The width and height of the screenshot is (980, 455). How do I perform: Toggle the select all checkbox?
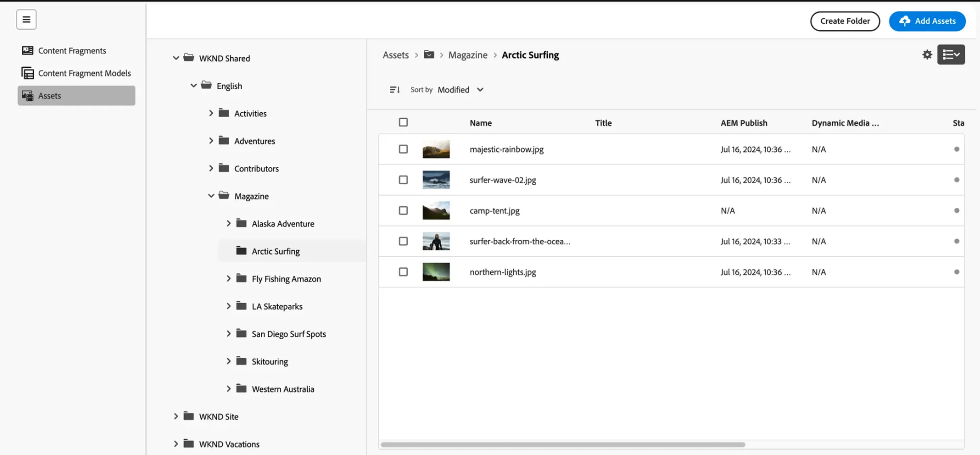point(403,122)
